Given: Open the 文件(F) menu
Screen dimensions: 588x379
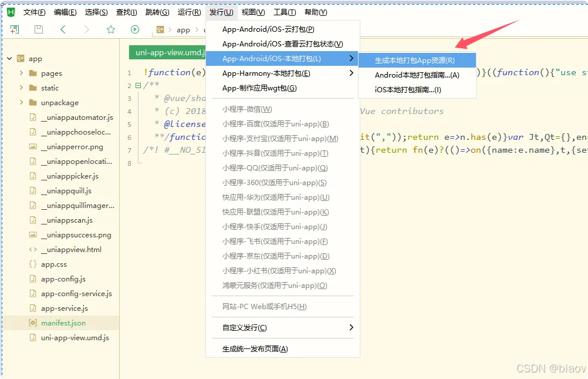Looking at the screenshot, I should (34, 12).
